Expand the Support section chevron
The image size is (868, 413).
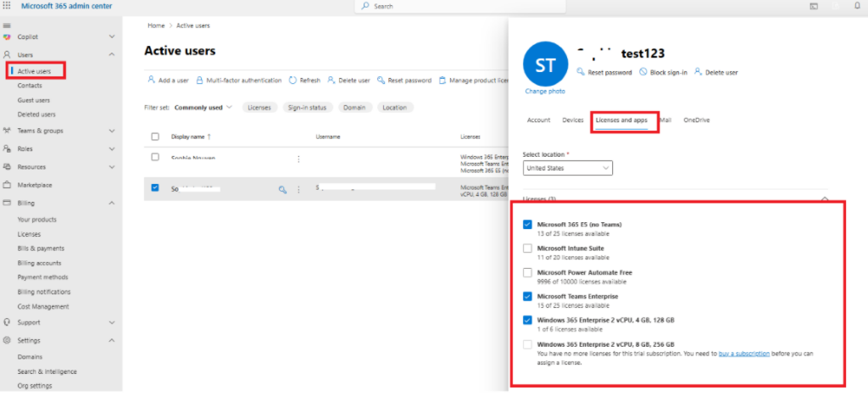pyautogui.click(x=112, y=322)
